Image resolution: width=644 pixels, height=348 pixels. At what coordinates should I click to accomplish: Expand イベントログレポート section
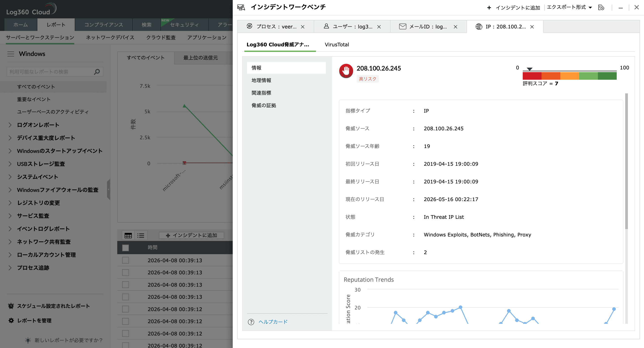[10, 229]
